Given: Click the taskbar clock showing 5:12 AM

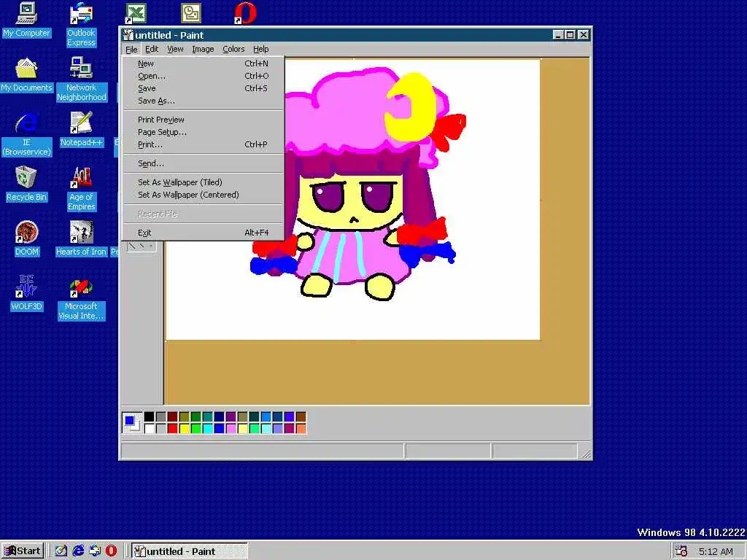Looking at the screenshot, I should [716, 551].
